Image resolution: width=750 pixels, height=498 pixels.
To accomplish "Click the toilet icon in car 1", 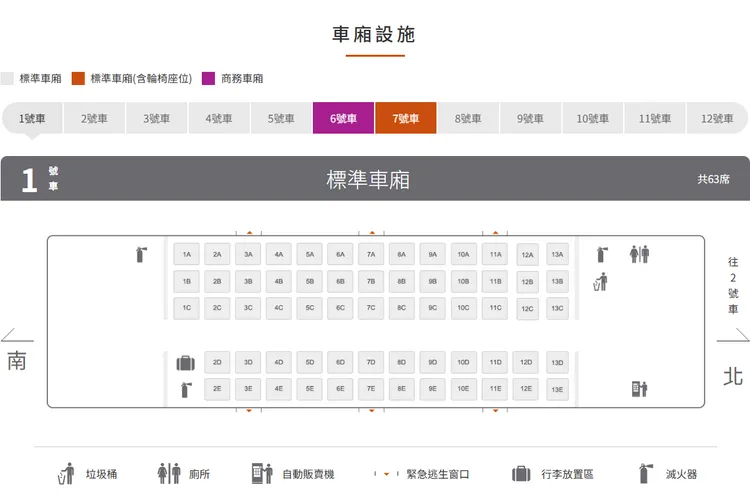I will pos(639,254).
